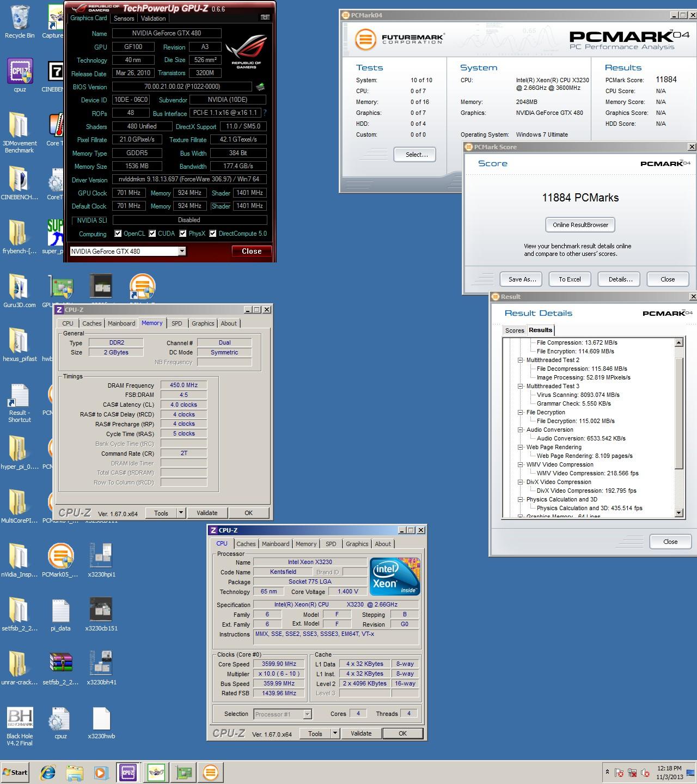Click the Result Details scrollbar down arrow
The width and height of the screenshot is (697, 784).
tap(679, 512)
